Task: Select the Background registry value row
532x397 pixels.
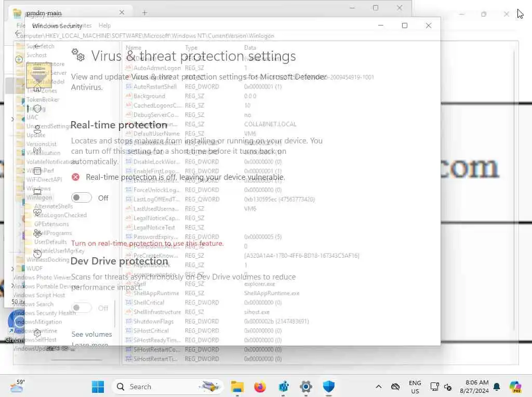Action: click(x=149, y=96)
